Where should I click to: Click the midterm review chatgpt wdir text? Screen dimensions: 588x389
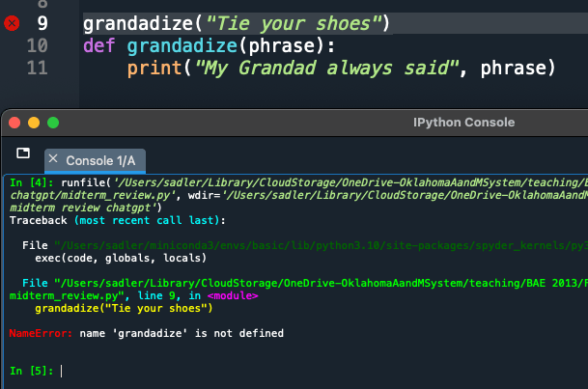coord(81,208)
